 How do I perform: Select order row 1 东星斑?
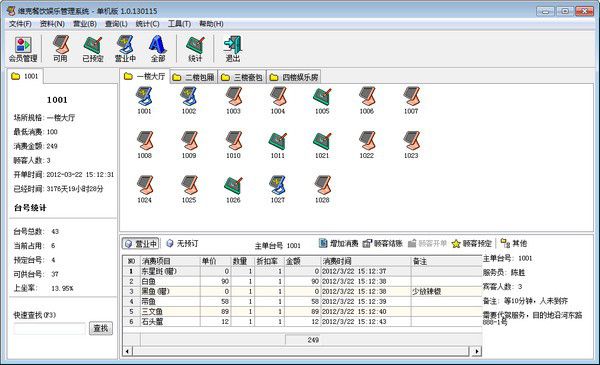point(302,271)
